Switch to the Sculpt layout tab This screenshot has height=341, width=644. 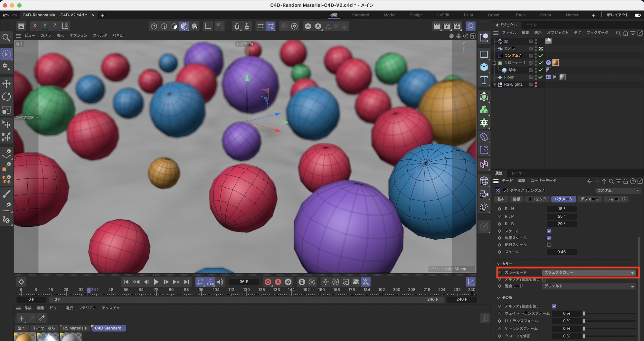416,15
